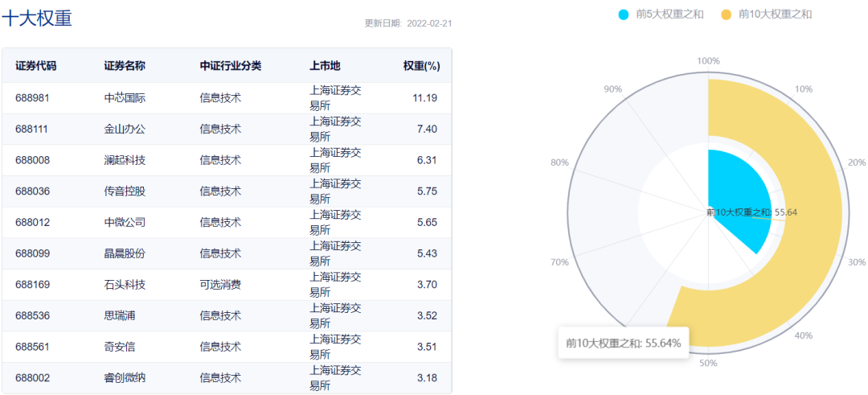Select security code 688099

(x=33, y=253)
